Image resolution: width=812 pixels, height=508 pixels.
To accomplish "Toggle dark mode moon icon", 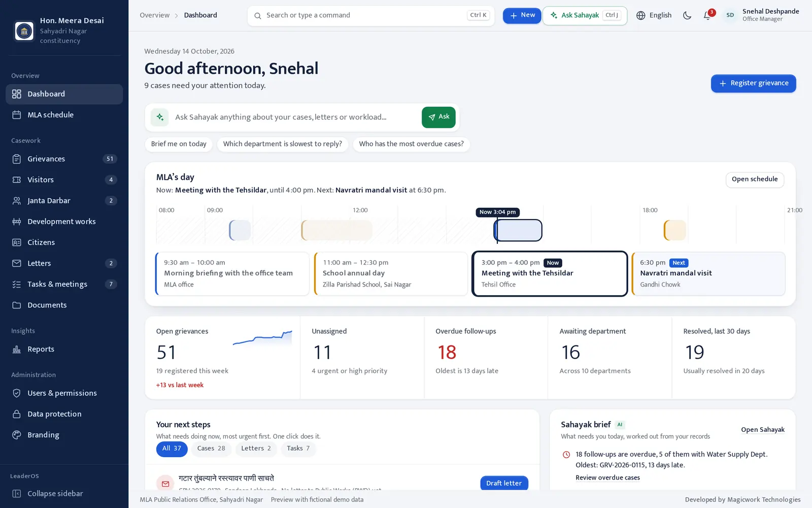I will [687, 15].
